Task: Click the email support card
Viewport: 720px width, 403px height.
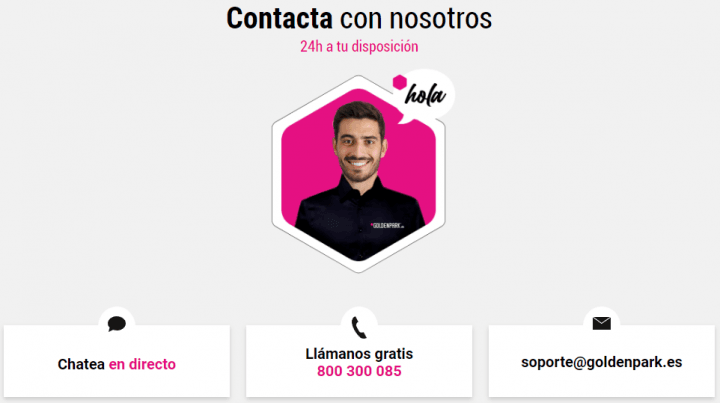Action: (x=602, y=361)
